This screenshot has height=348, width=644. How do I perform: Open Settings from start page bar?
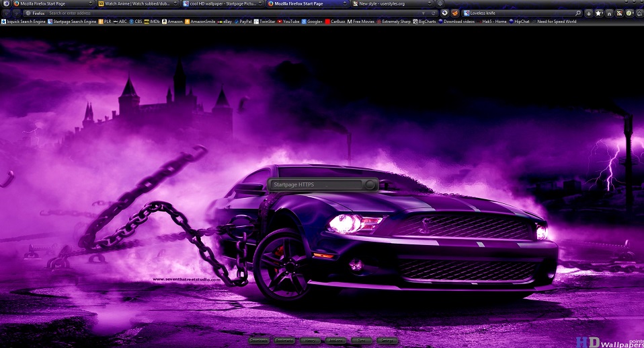point(387,341)
